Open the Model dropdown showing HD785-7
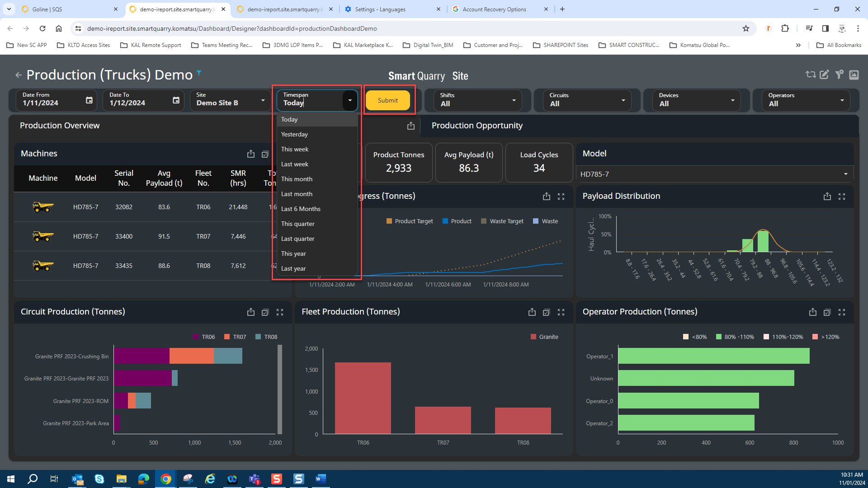This screenshot has height=488, width=868. tap(714, 174)
